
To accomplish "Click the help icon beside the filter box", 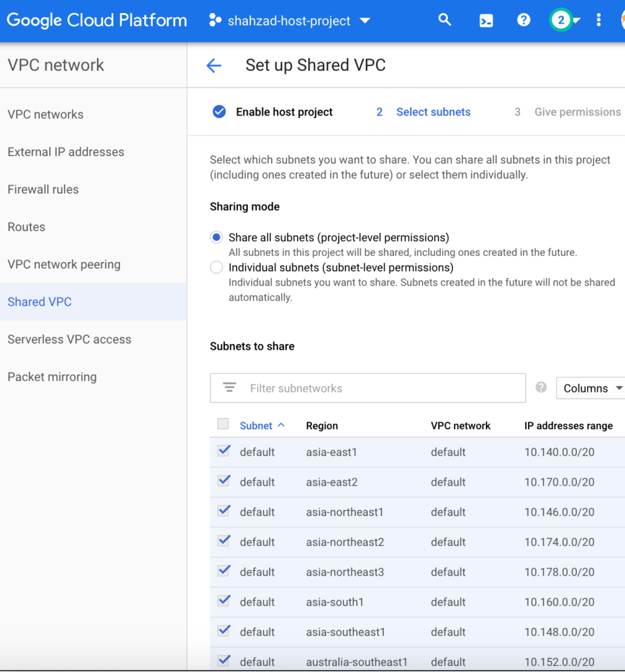I will (x=541, y=387).
